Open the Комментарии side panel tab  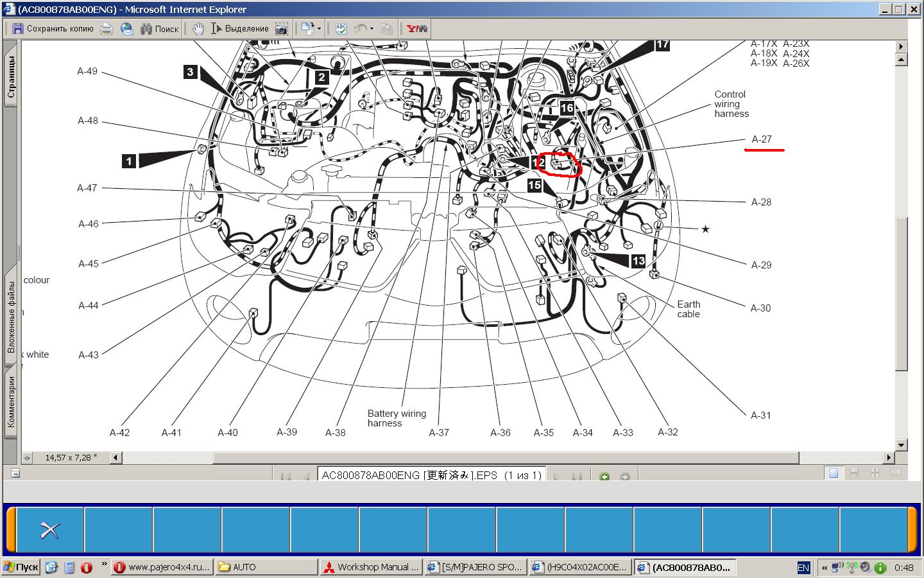tap(11, 402)
